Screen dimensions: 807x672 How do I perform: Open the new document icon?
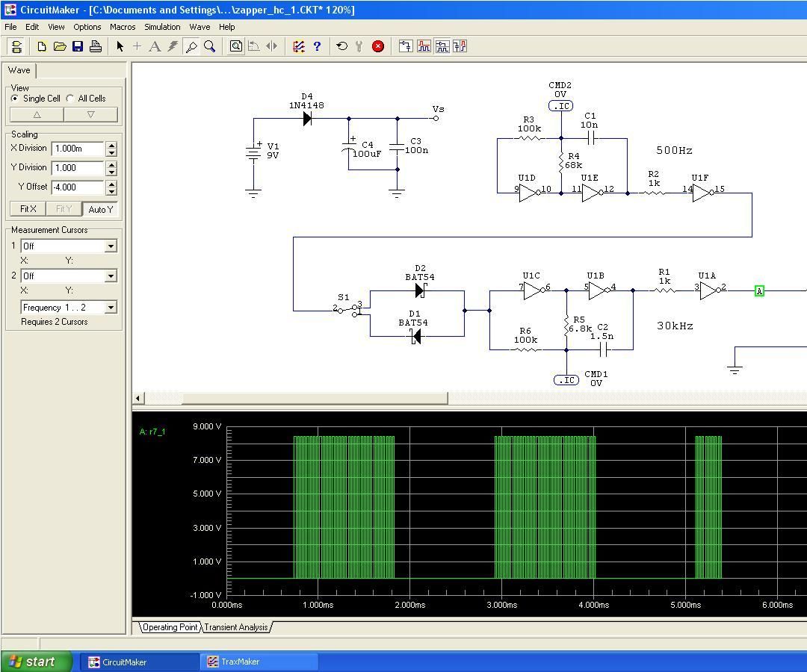coord(42,46)
